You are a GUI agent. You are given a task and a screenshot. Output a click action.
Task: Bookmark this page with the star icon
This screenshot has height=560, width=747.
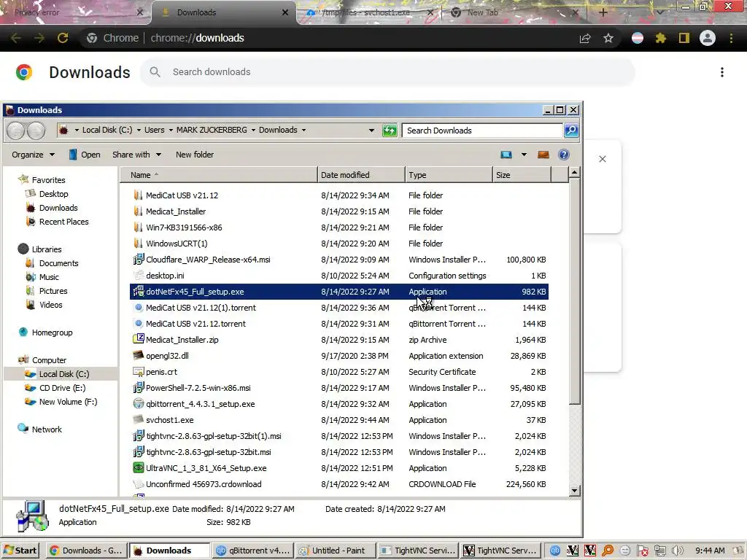(608, 38)
